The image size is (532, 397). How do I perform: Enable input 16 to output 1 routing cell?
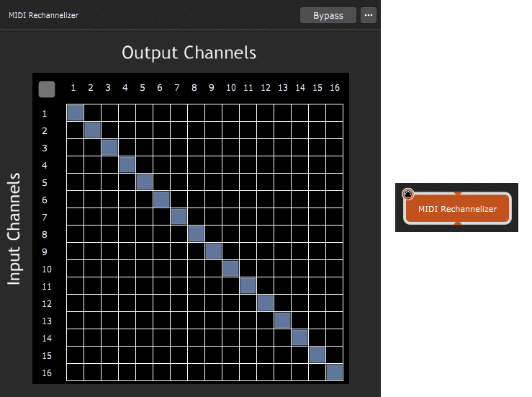(76, 373)
